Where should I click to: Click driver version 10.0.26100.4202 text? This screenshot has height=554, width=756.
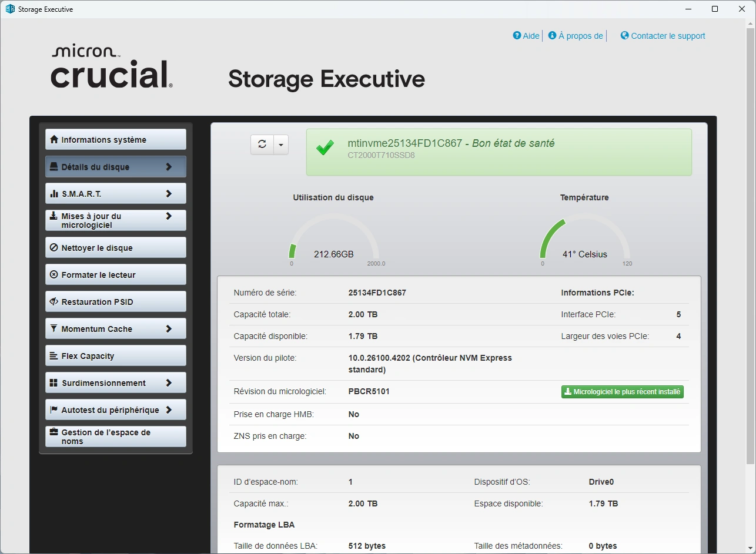(x=430, y=364)
